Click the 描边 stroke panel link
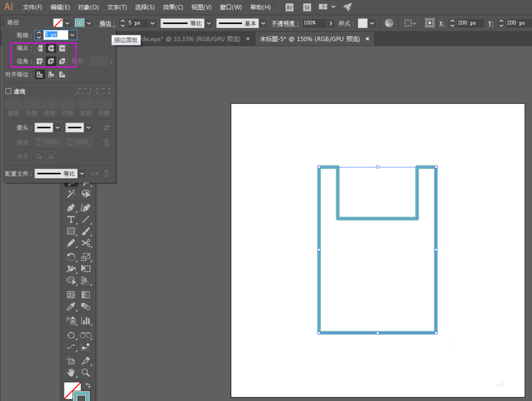Image resolution: width=532 pixels, height=401 pixels. (107, 23)
